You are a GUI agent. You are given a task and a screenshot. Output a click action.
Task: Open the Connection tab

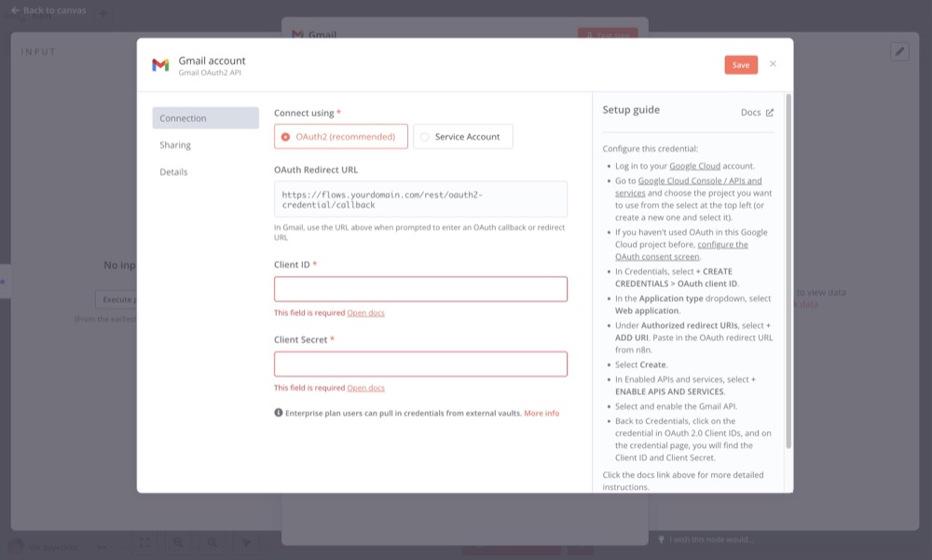(x=206, y=118)
